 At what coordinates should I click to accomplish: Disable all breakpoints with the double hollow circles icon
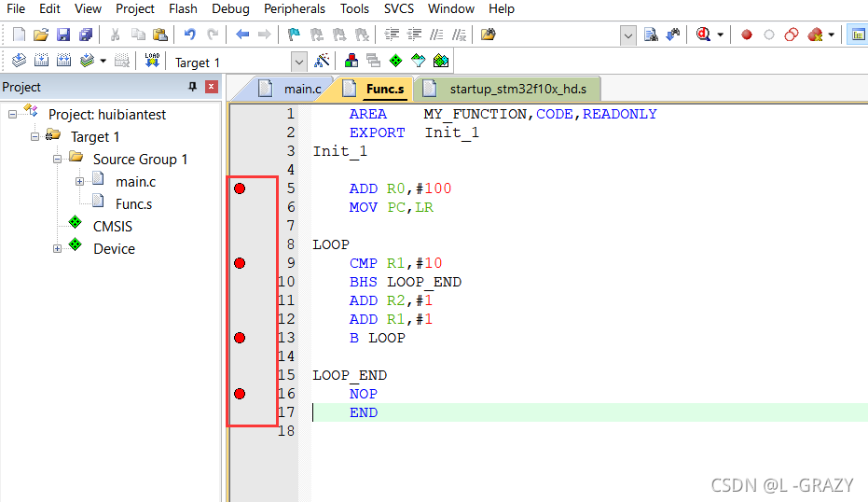click(x=792, y=35)
